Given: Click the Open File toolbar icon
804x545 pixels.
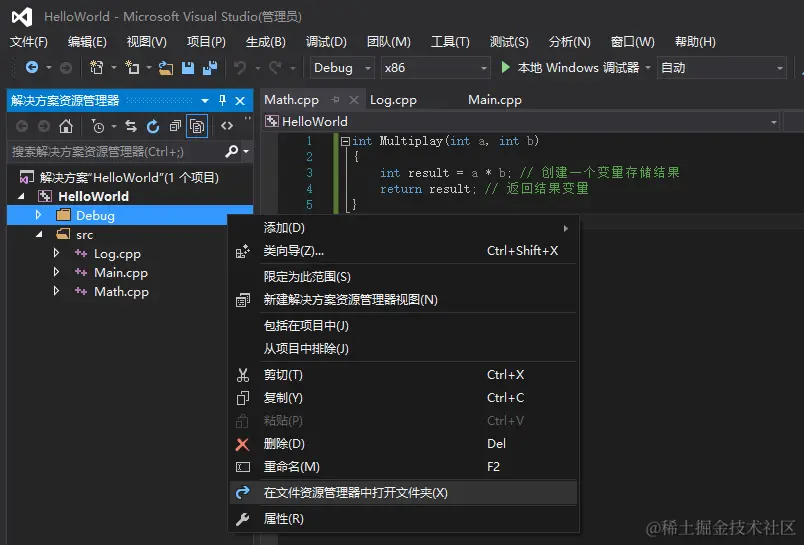Looking at the screenshot, I should point(166,67).
